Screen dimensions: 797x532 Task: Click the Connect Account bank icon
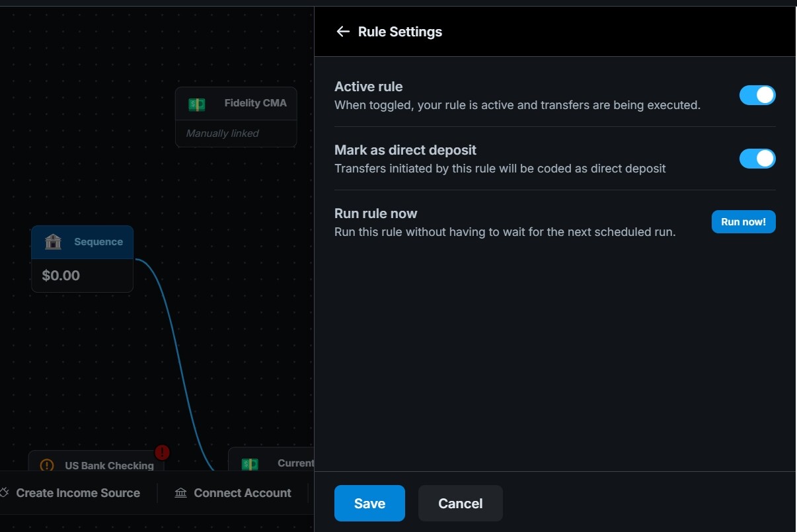(x=180, y=493)
